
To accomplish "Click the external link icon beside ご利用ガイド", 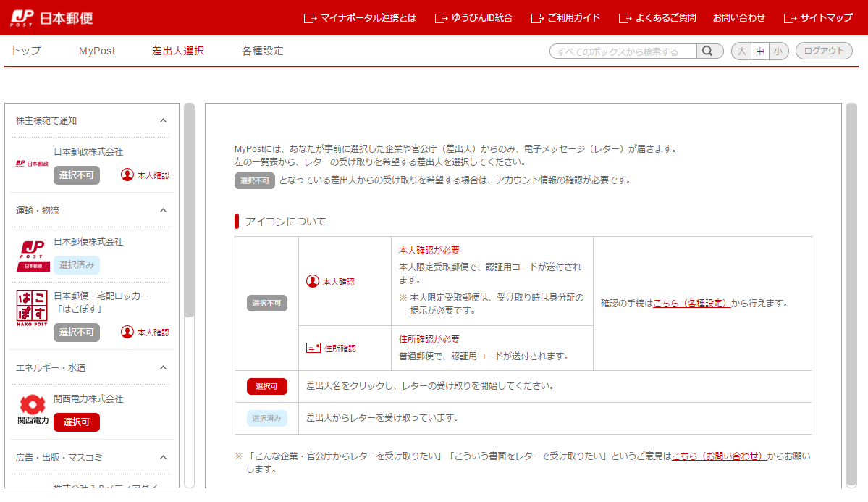I will pyautogui.click(x=537, y=18).
